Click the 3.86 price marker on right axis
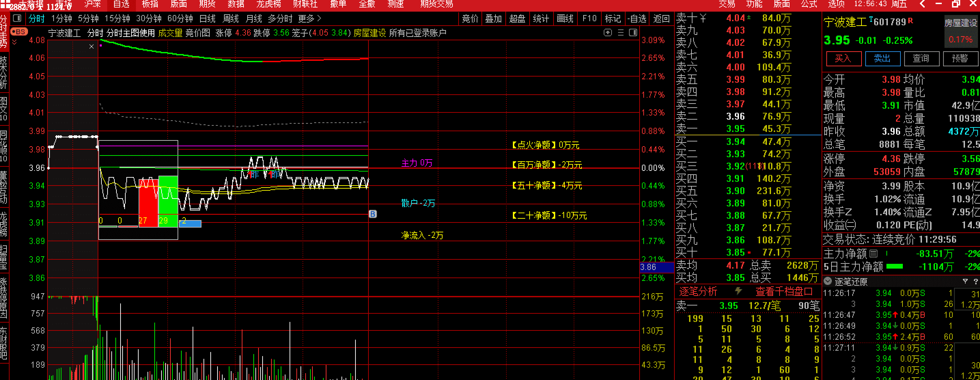 click(656, 267)
